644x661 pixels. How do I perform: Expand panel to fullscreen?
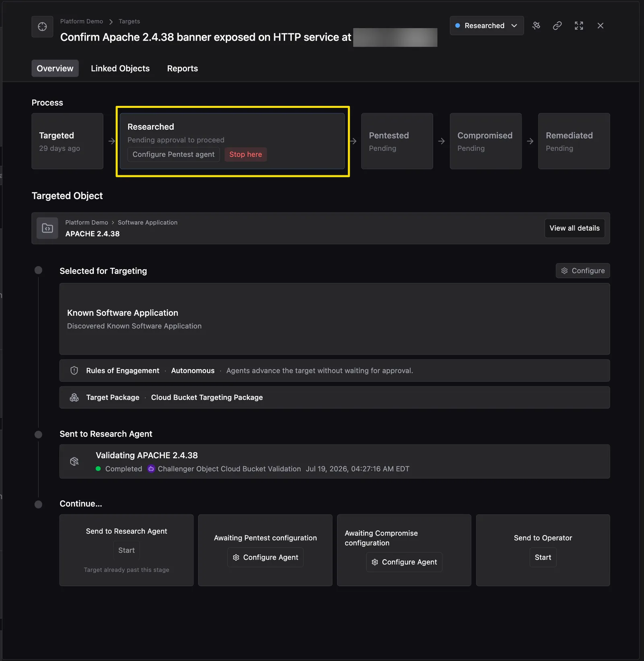click(x=579, y=26)
